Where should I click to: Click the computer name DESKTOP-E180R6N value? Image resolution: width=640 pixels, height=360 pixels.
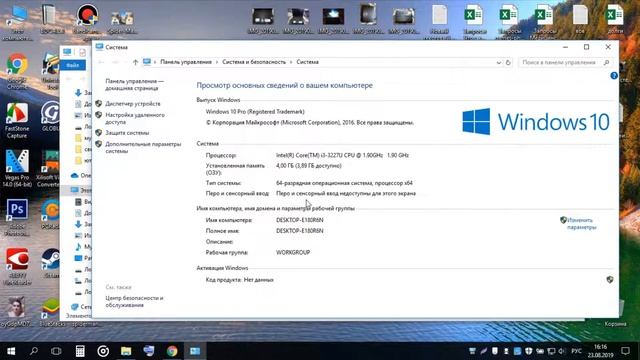(300, 220)
